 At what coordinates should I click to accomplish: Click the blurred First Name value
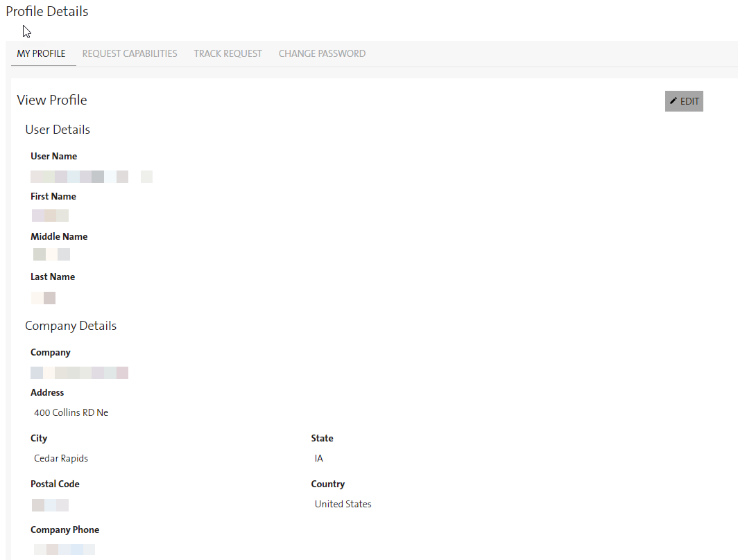(x=50, y=216)
